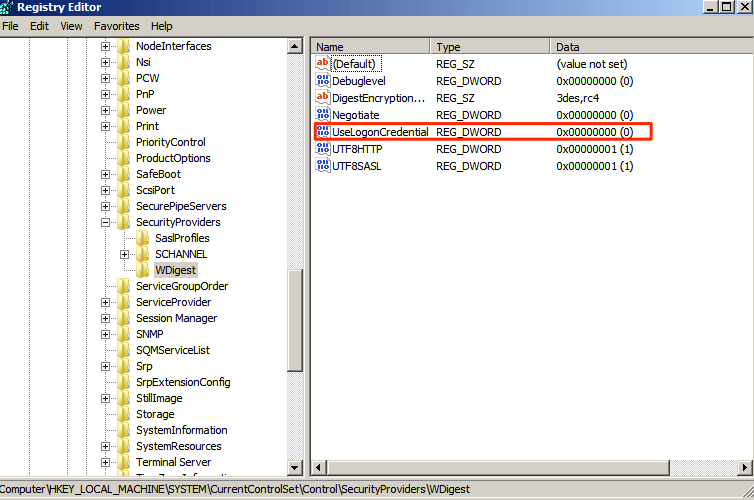The height and width of the screenshot is (500, 754).
Task: Sort values by the Name column header
Action: point(370,47)
